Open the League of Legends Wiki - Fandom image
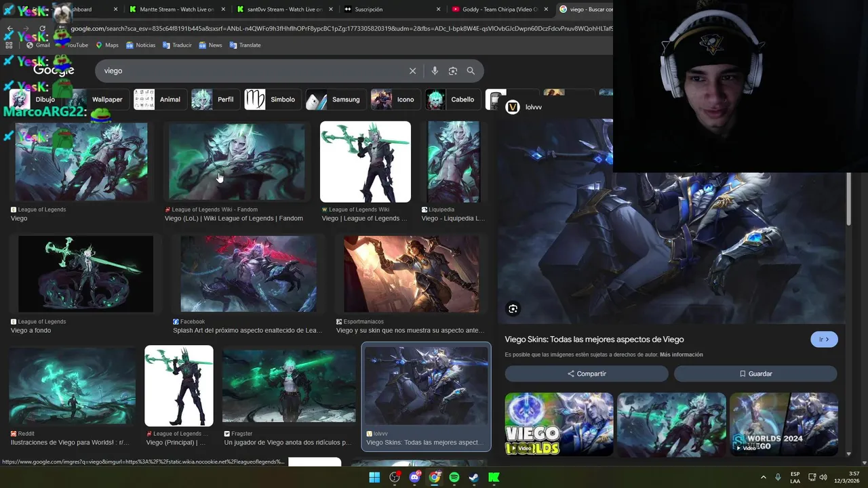 click(x=237, y=162)
